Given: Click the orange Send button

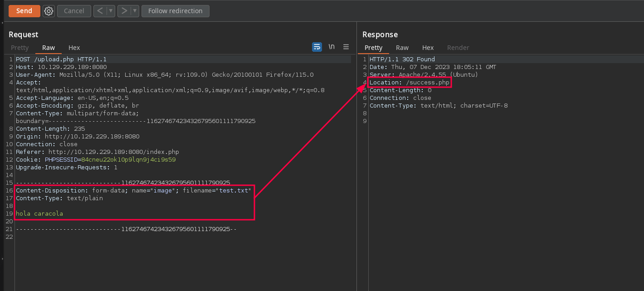Looking at the screenshot, I should coord(24,11).
